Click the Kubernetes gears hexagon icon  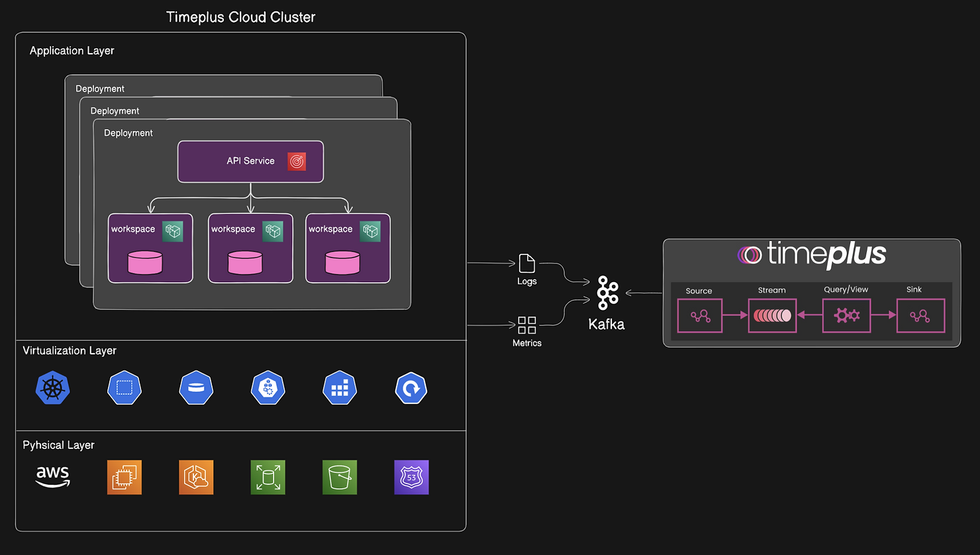268,388
